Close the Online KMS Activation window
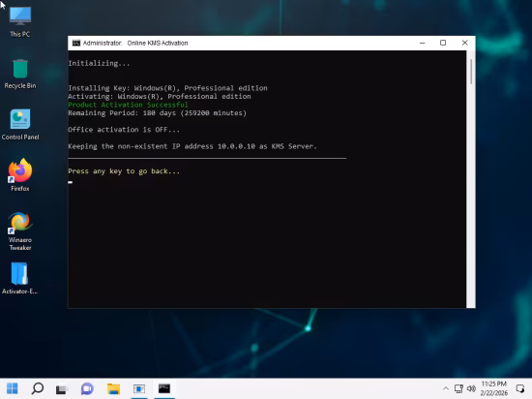The image size is (532, 399). point(465,43)
